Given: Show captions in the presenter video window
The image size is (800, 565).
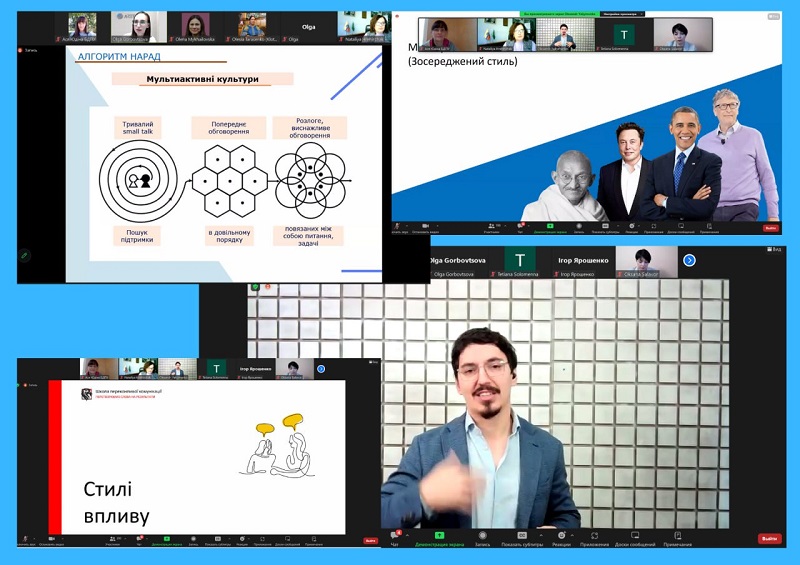Looking at the screenshot, I should [522, 538].
